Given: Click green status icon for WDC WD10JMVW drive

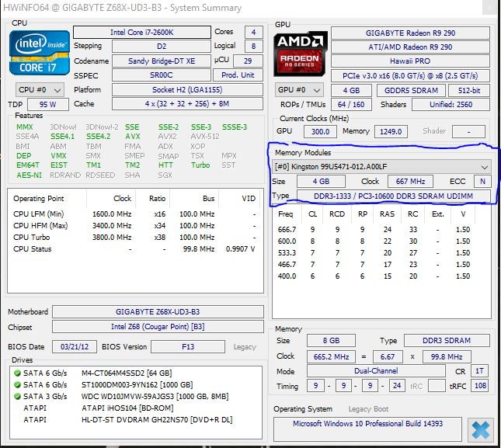Looking at the screenshot, I should [17, 397].
